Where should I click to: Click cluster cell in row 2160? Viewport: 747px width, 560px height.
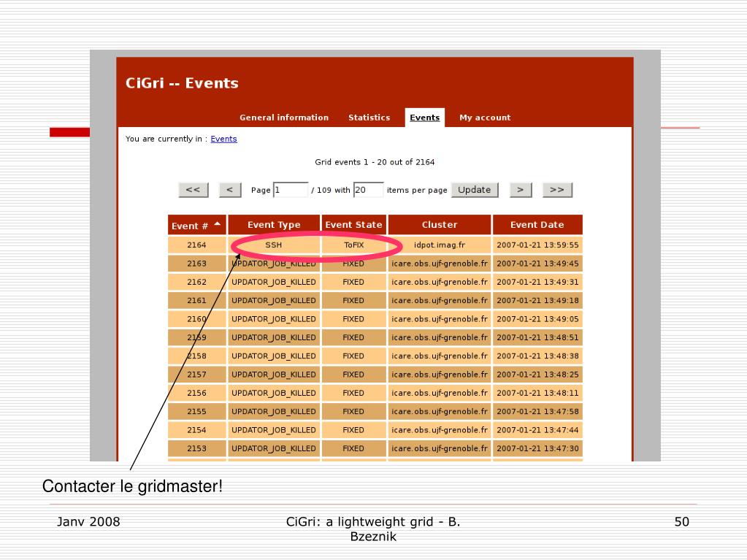(x=440, y=319)
